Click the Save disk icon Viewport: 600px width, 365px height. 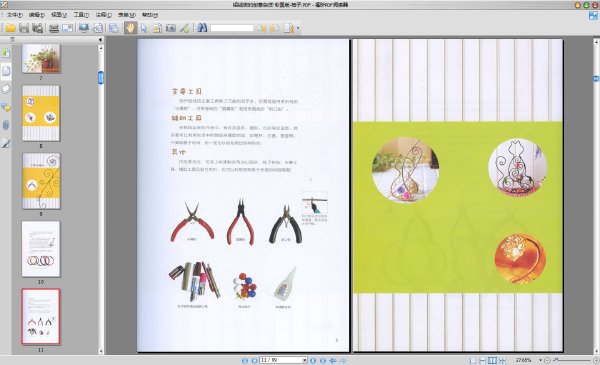[x=24, y=28]
